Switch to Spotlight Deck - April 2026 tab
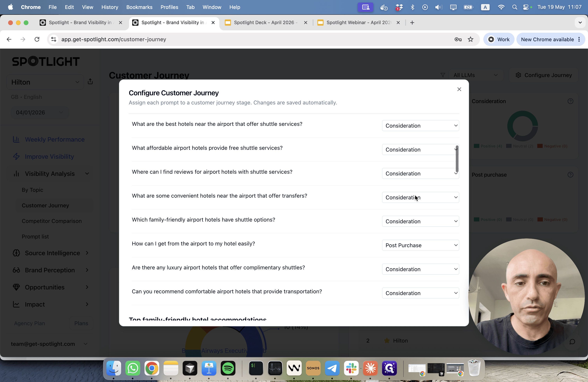The image size is (588, 382). [x=266, y=23]
